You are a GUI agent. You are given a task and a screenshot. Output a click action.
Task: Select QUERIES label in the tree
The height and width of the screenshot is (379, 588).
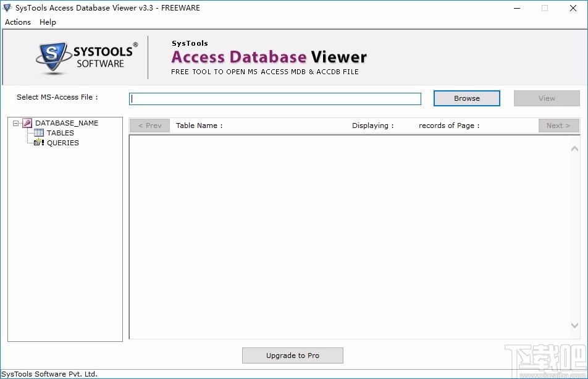pyautogui.click(x=62, y=143)
